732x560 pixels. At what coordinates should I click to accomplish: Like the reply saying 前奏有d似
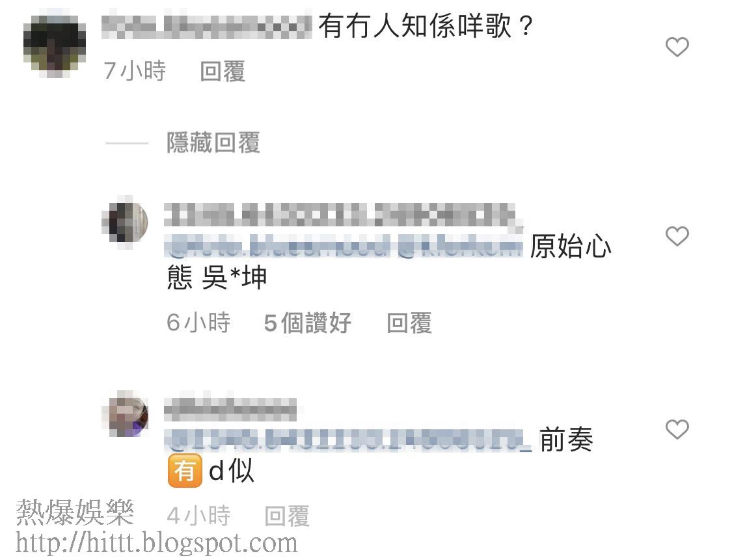coord(677,429)
